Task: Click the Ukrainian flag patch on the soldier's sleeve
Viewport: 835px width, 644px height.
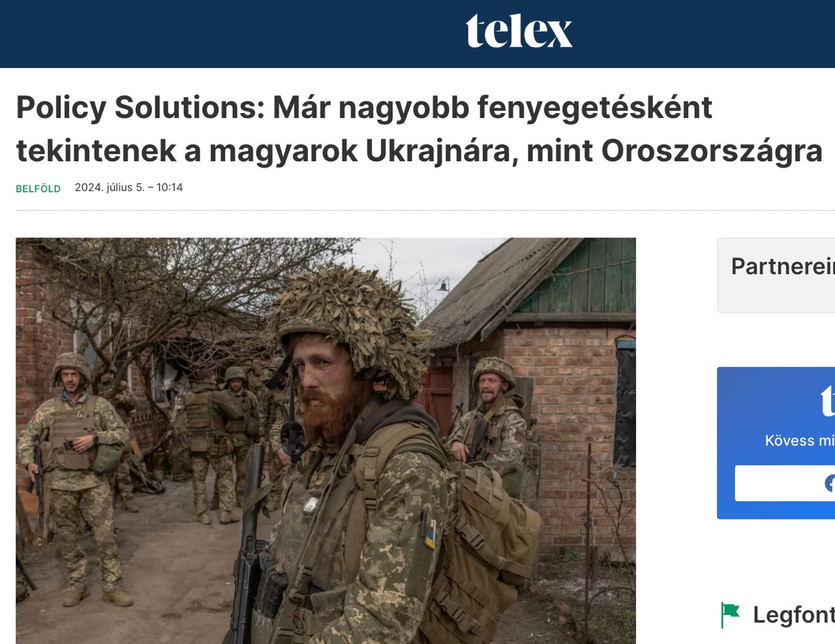Action: tap(431, 536)
